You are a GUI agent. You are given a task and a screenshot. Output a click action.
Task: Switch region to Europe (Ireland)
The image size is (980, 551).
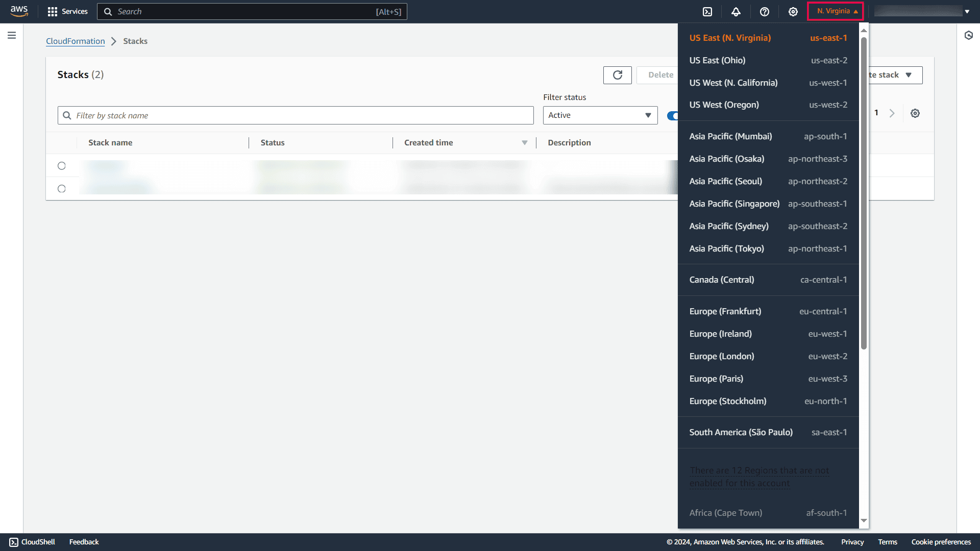(720, 334)
